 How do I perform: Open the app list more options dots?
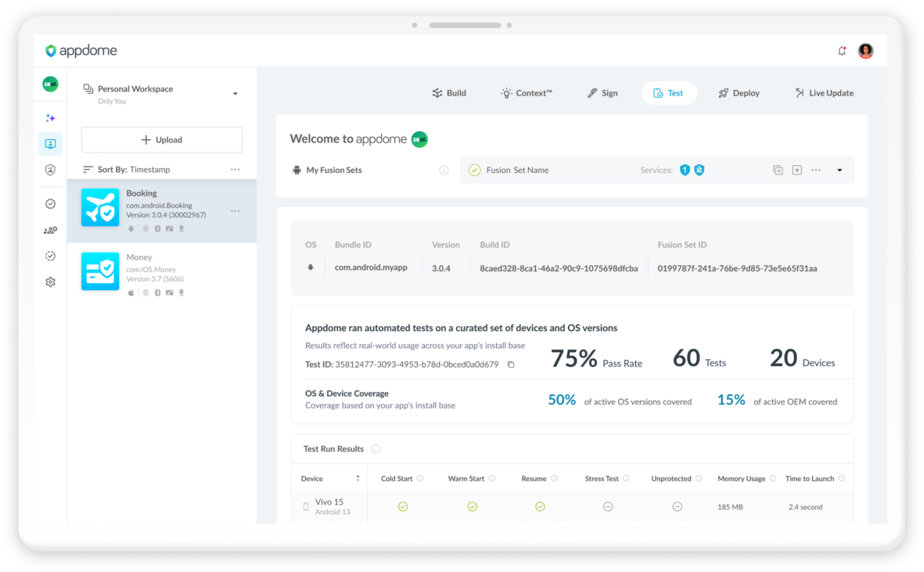pos(235,170)
